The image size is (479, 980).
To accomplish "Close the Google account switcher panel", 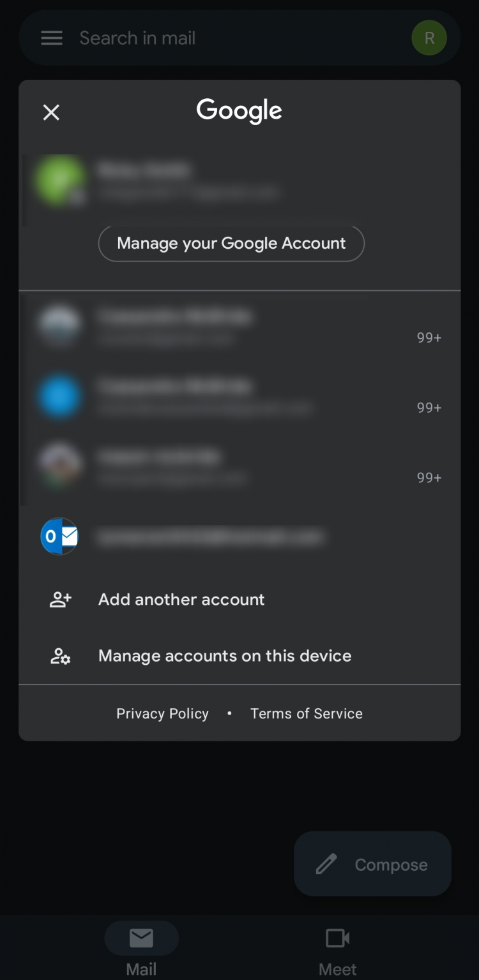I will pyautogui.click(x=50, y=112).
